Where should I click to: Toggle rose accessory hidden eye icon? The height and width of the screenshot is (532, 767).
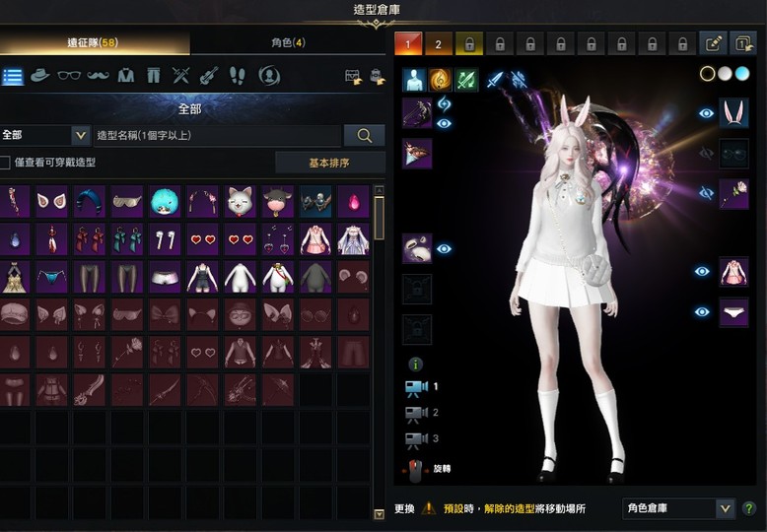pyautogui.click(x=706, y=194)
